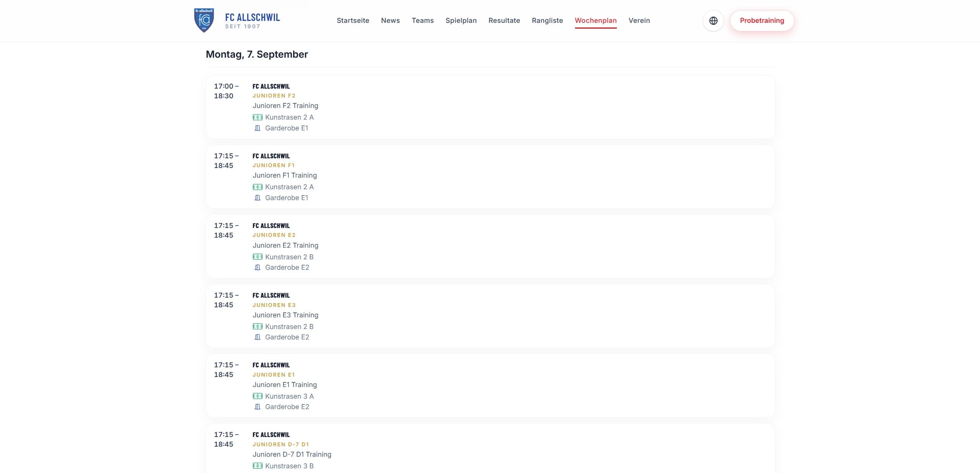The width and height of the screenshot is (980, 473).
Task: Click the 17:00 – 18:30 time slot
Action: click(227, 91)
